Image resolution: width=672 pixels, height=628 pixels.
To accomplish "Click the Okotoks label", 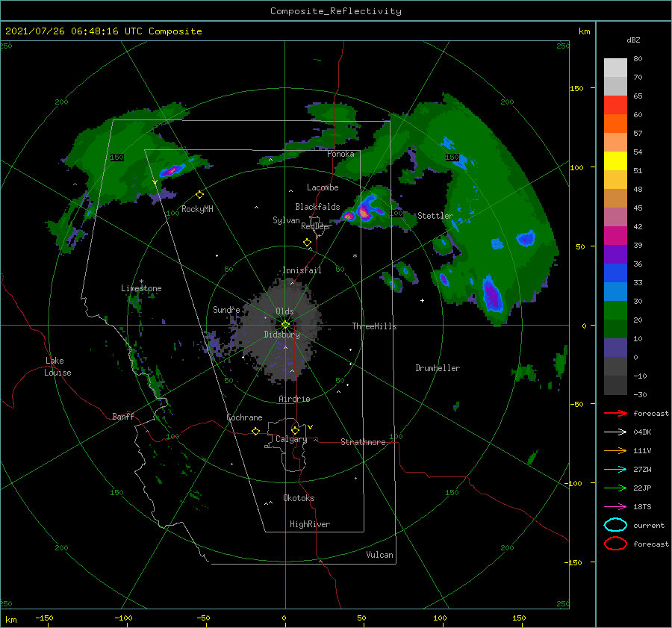I will (x=299, y=498).
